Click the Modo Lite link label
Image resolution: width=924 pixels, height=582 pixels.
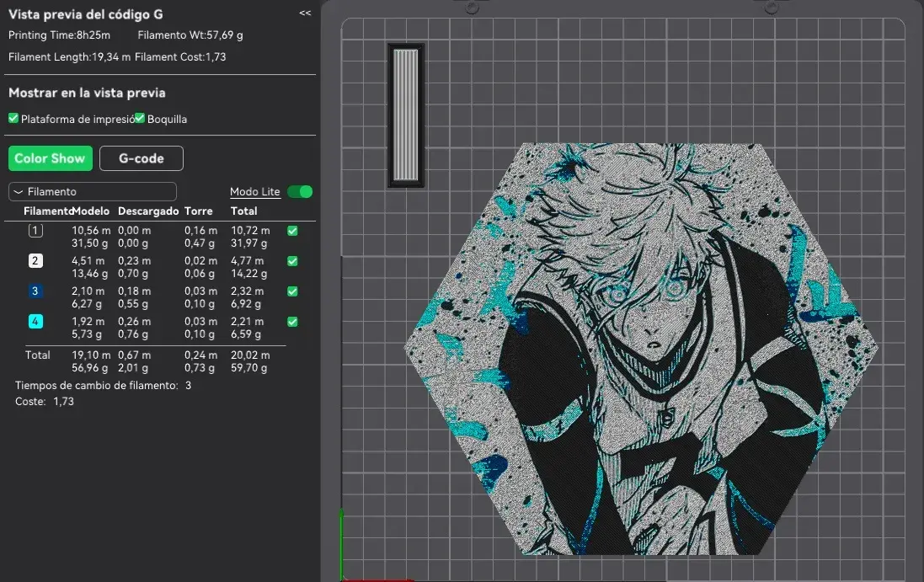pyautogui.click(x=254, y=191)
